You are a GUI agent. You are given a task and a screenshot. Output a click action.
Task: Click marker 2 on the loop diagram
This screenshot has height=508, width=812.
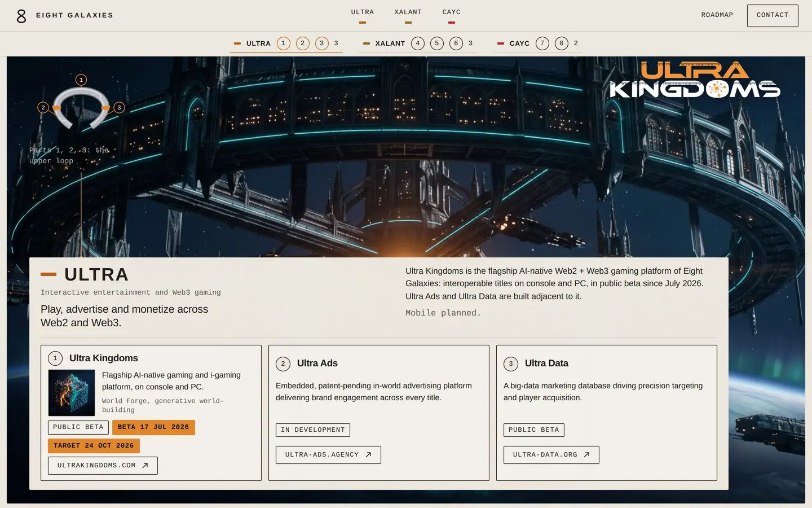[43, 107]
